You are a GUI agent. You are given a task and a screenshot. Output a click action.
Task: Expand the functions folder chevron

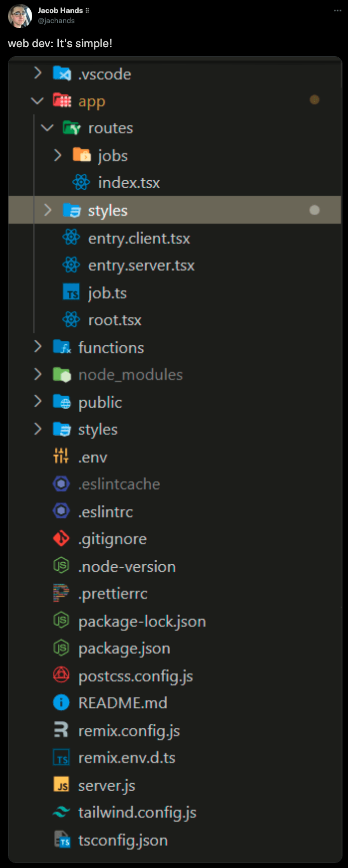point(38,346)
